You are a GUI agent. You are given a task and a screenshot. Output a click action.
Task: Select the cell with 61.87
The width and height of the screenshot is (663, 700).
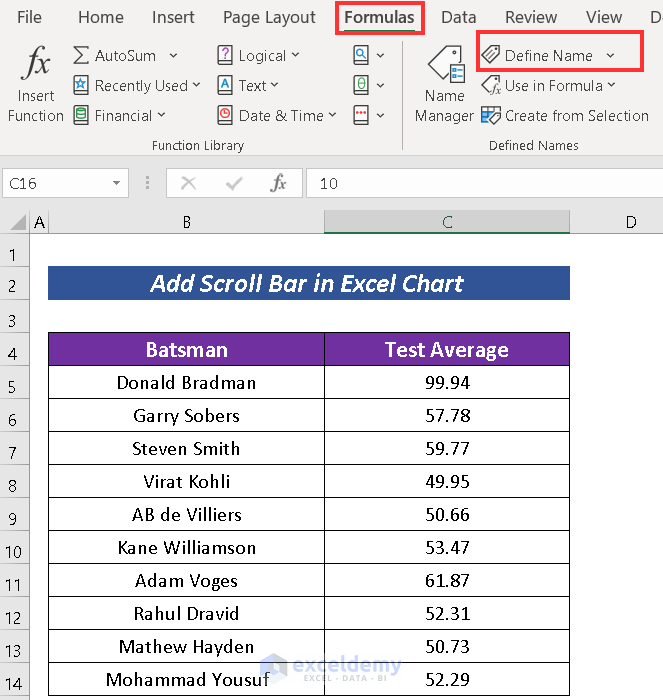click(x=447, y=581)
